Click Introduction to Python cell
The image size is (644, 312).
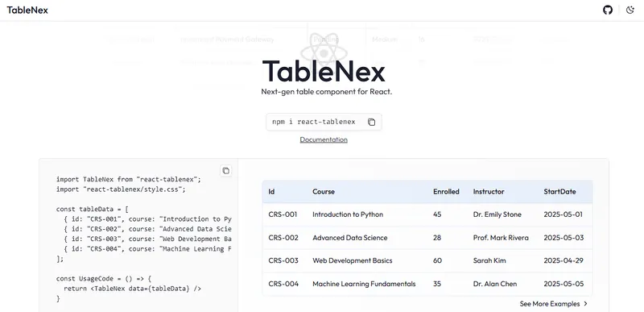[x=348, y=214]
